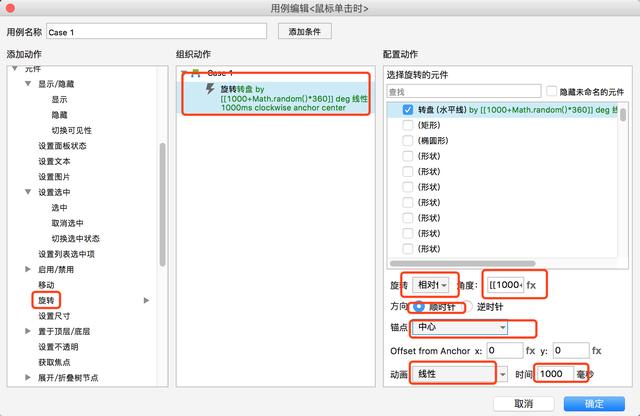
Task: Enable 隐藏未命名的元件 checkbox
Action: tap(551, 91)
